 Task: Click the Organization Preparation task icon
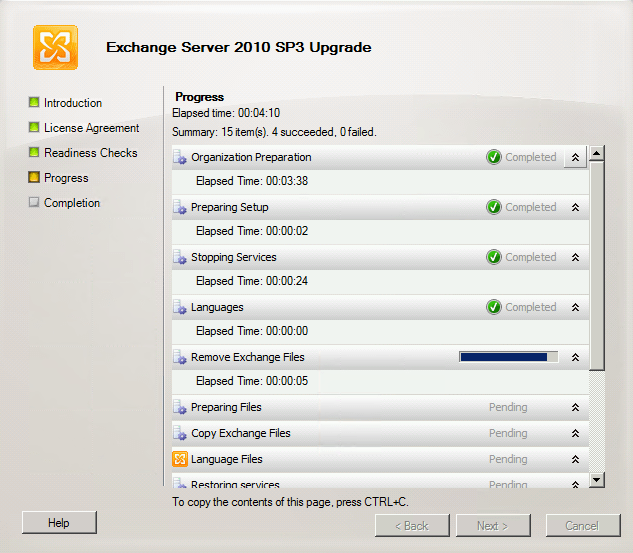point(180,157)
